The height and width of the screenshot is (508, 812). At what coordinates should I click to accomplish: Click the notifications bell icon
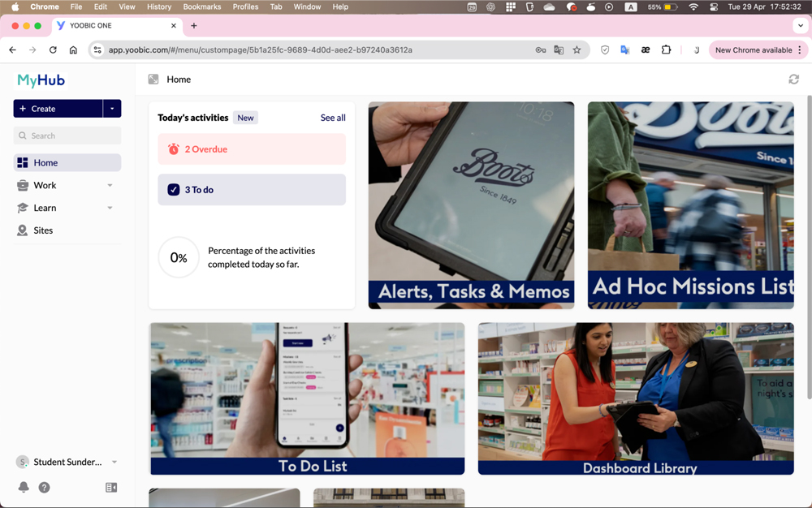[x=24, y=488]
